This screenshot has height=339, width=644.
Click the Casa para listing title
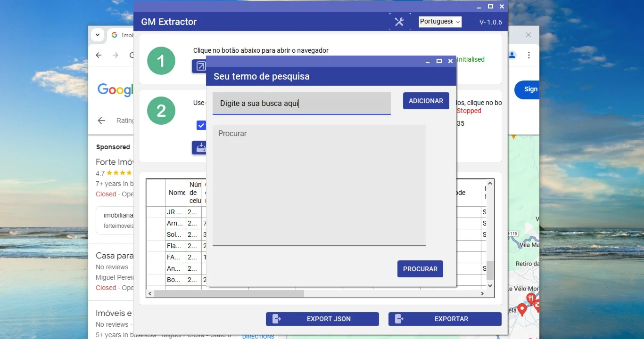coord(115,256)
